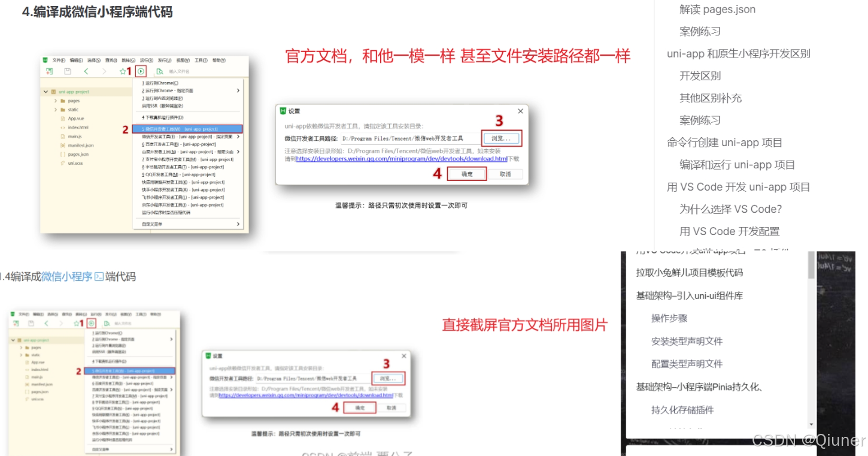
Task: Click the external link icon beside 微信小程序
Action: click(x=99, y=277)
